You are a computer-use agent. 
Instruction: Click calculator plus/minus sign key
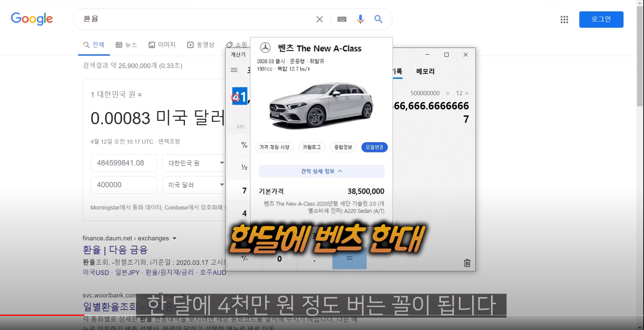coord(245,258)
